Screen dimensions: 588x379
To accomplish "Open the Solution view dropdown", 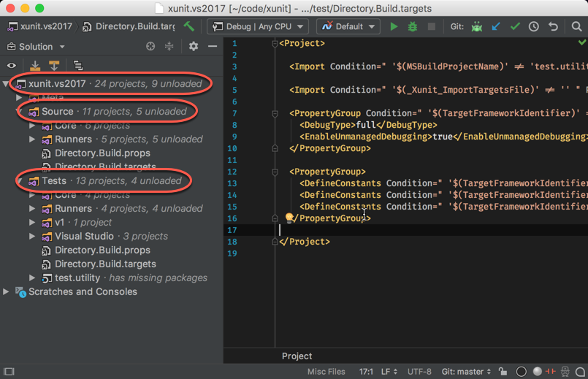I will pyautogui.click(x=36, y=47).
